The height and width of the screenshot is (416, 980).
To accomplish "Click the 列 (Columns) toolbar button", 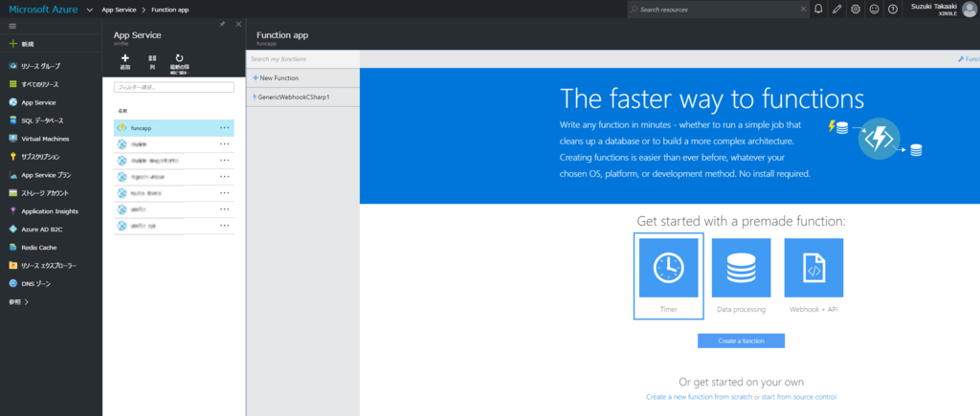I will tap(152, 61).
